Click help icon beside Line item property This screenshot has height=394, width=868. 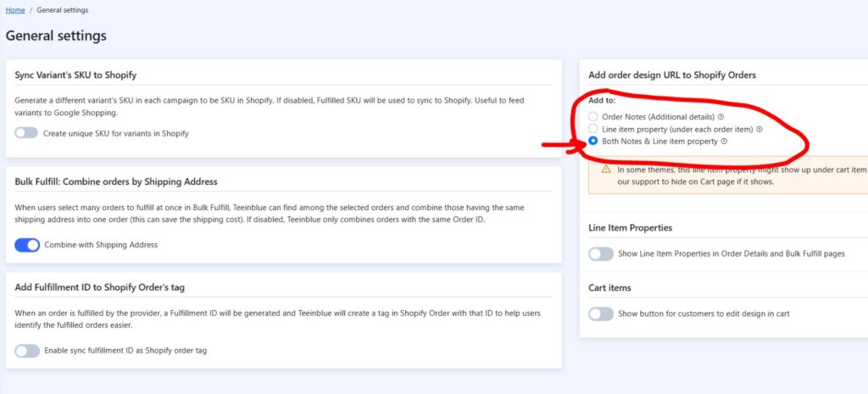click(x=759, y=129)
